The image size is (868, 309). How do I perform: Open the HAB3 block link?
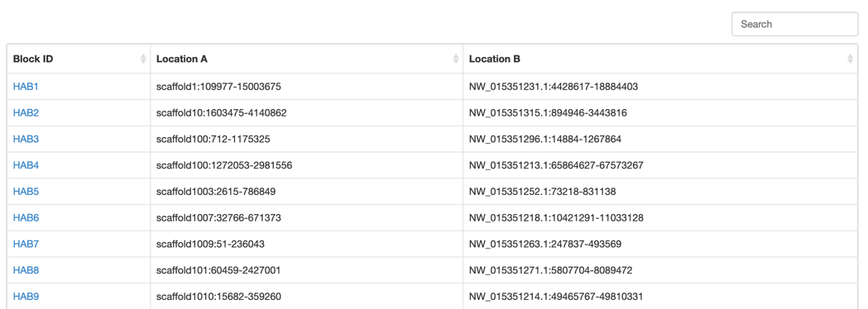point(26,140)
